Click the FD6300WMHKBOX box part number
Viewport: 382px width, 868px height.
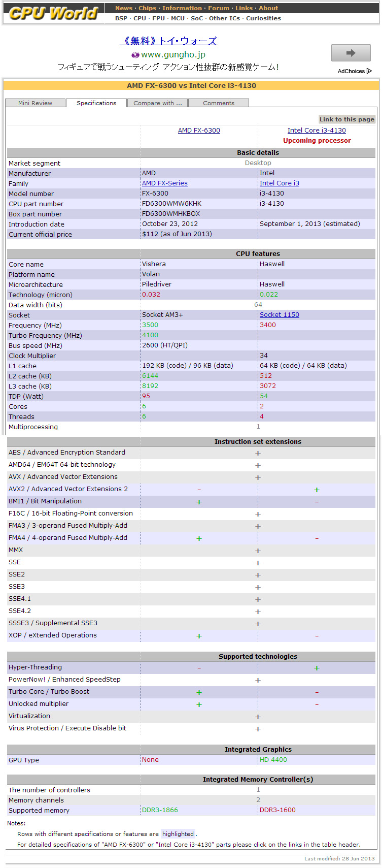tap(171, 214)
